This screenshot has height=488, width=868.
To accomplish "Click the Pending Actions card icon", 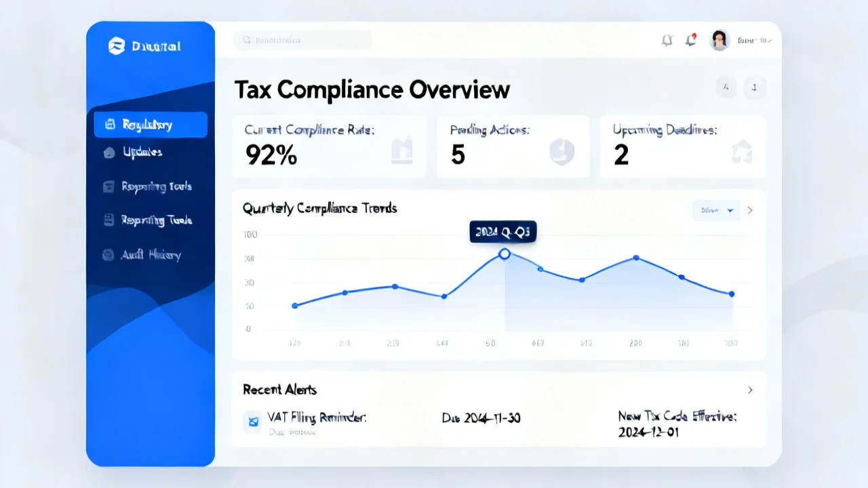I will (x=561, y=152).
